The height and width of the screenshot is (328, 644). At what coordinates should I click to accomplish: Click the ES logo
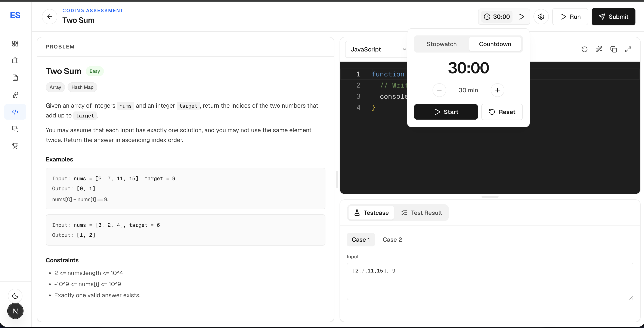15,15
